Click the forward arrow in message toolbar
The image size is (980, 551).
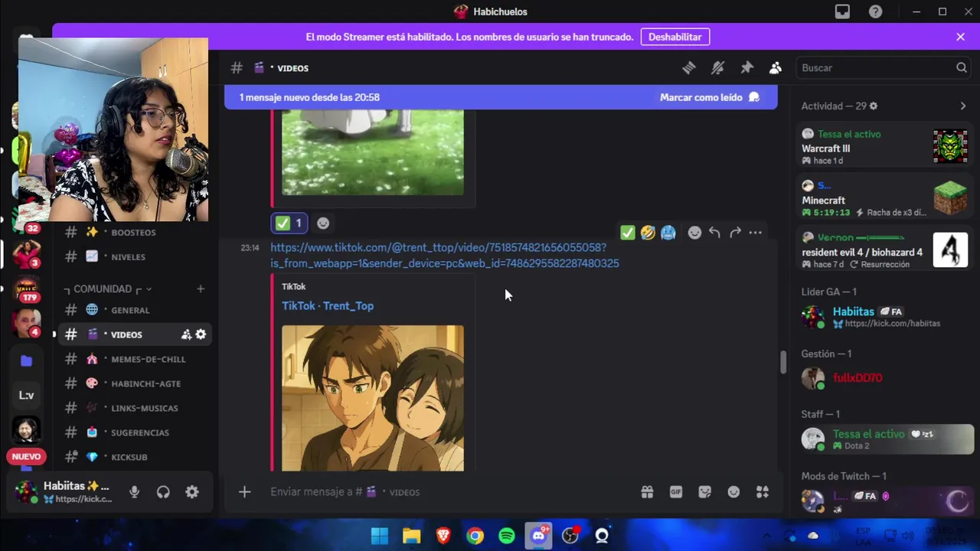click(x=735, y=233)
